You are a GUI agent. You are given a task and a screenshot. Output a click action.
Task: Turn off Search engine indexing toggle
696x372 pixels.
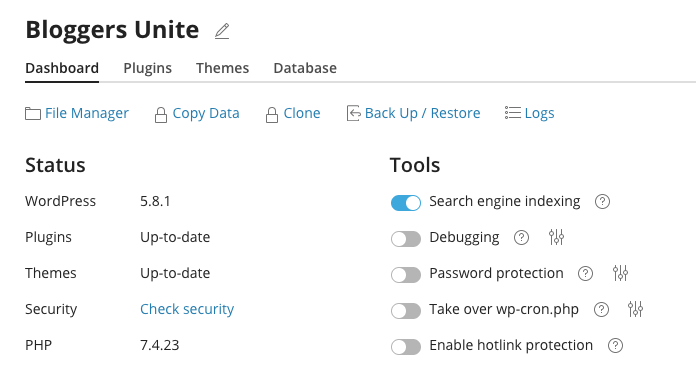[x=406, y=203]
